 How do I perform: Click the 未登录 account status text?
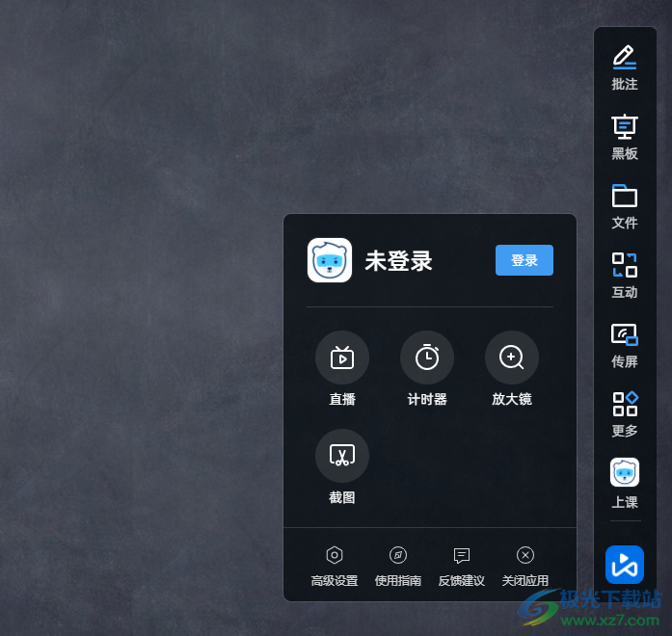tap(398, 261)
